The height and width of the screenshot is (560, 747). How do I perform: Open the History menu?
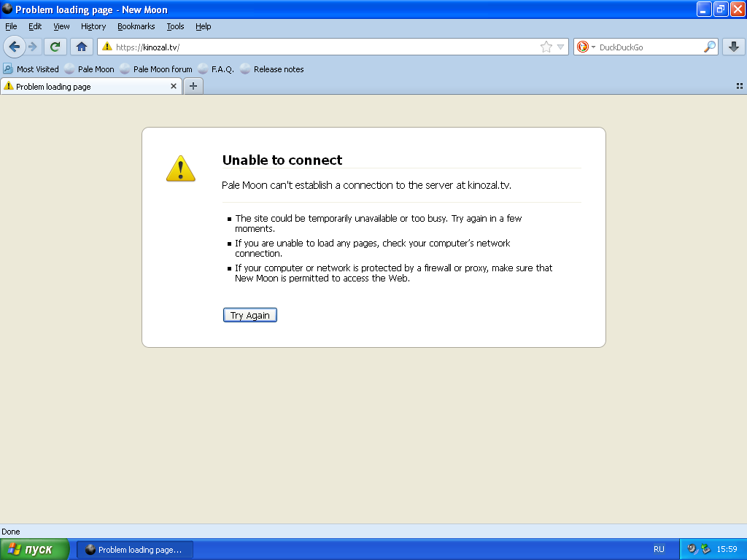(x=93, y=26)
